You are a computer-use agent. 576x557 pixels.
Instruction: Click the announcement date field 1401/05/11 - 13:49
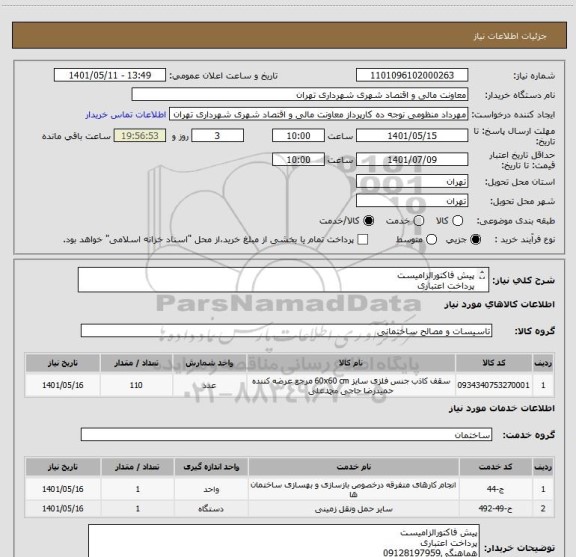tap(110, 75)
